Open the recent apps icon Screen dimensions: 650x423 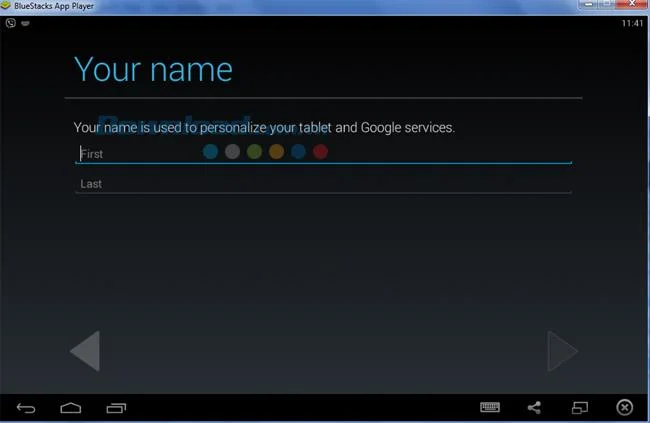116,408
